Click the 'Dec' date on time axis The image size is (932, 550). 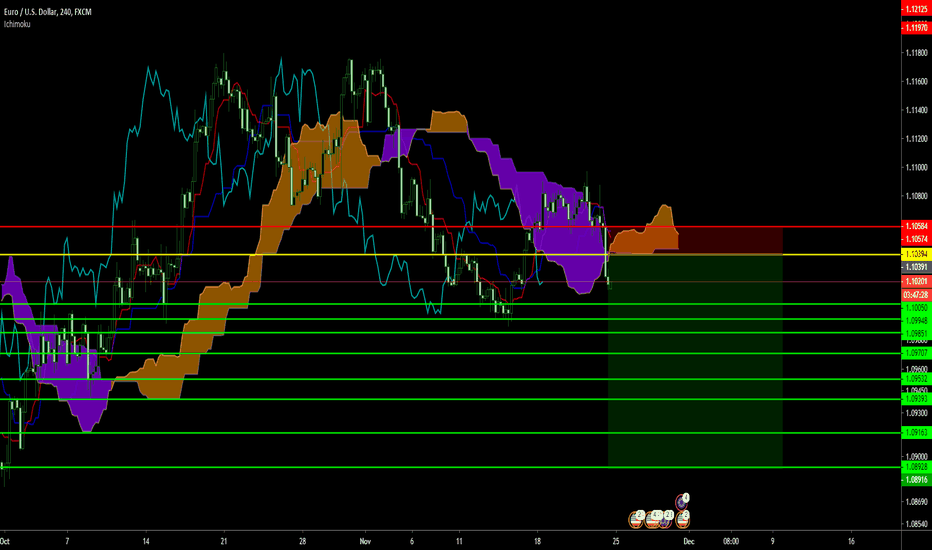click(x=688, y=541)
